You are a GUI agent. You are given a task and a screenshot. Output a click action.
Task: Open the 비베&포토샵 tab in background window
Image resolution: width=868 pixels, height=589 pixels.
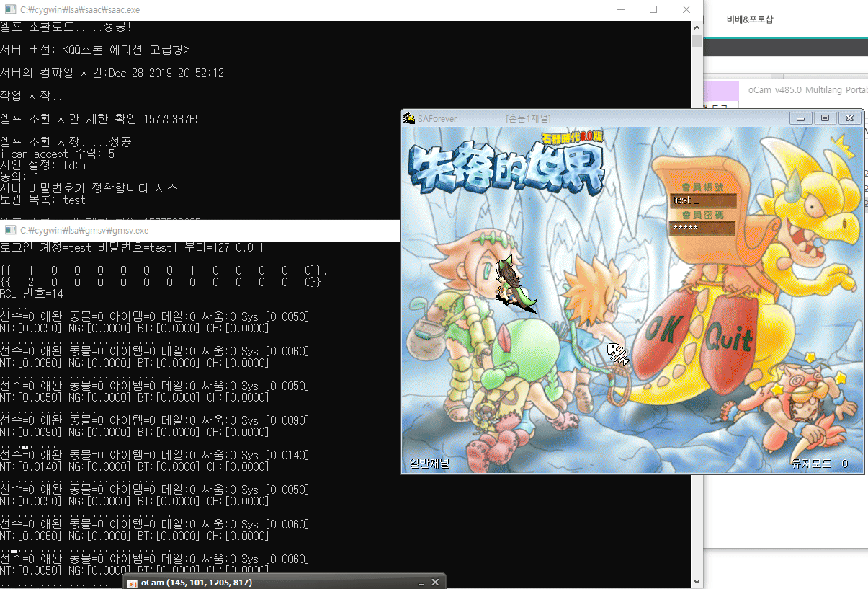tap(750, 19)
